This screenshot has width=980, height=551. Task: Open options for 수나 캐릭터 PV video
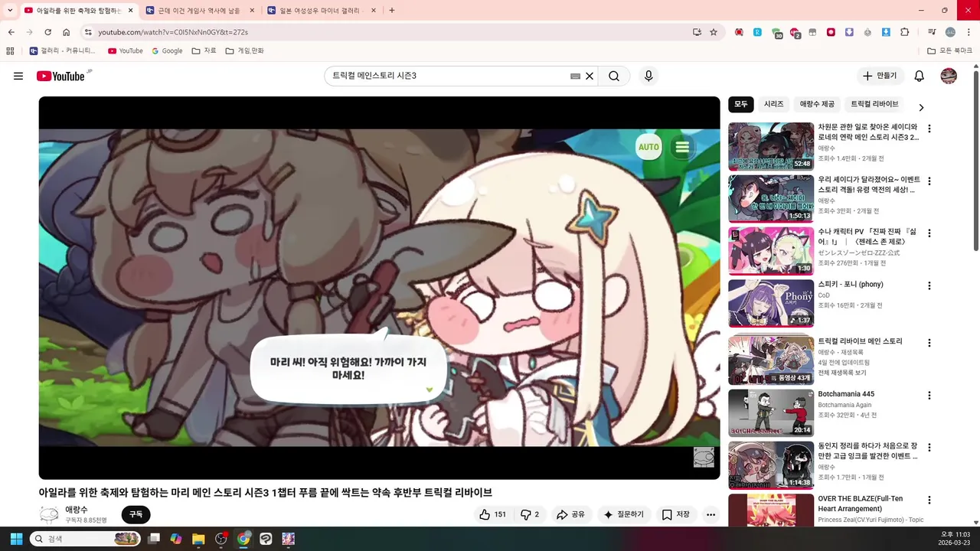click(x=929, y=233)
